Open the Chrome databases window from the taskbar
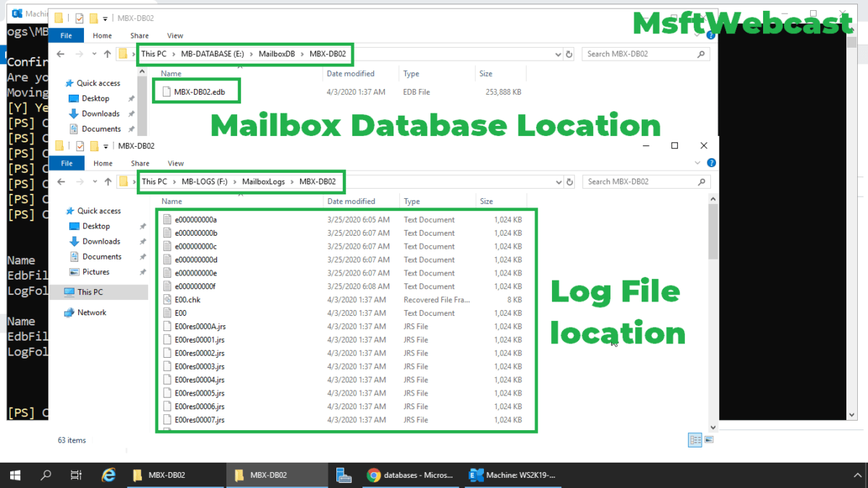 point(411,475)
